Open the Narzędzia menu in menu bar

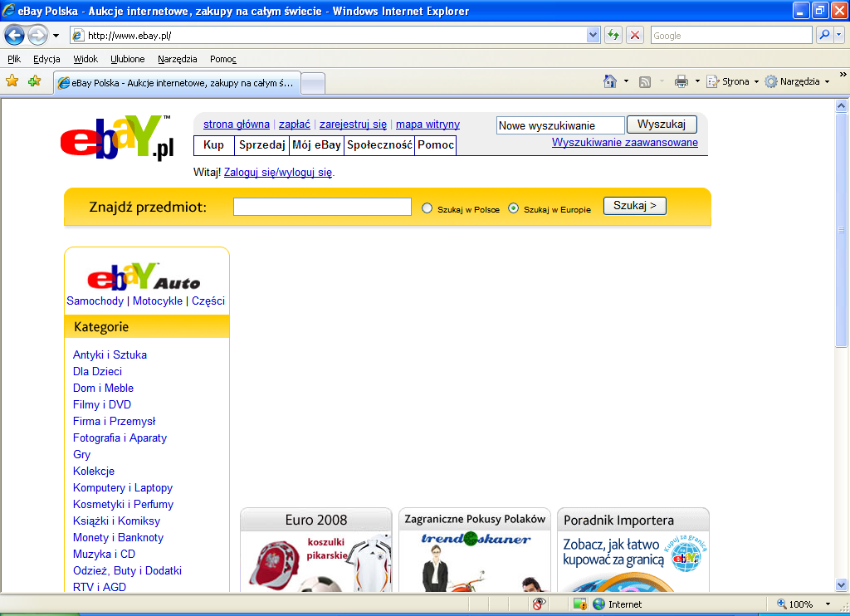(178, 59)
